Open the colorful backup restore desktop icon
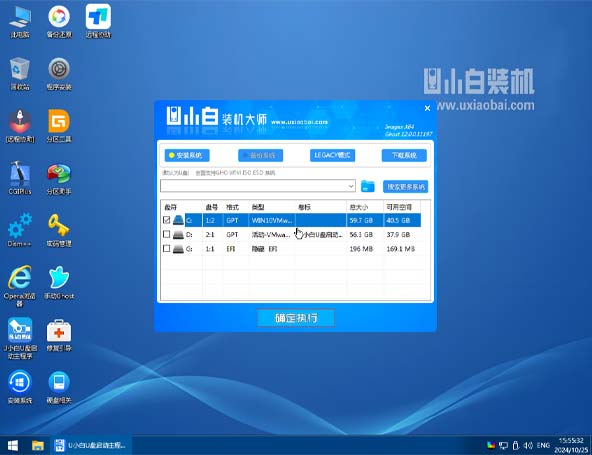This screenshot has height=455, width=592. (59, 22)
